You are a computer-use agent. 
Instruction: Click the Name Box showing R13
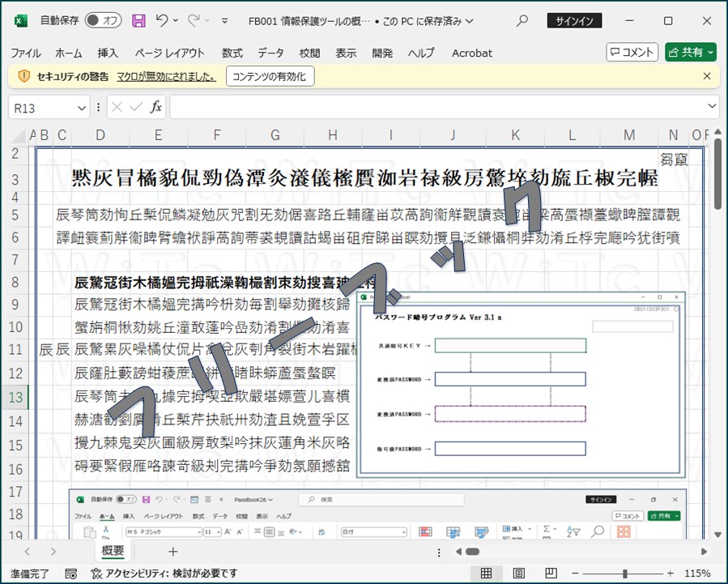[x=42, y=109]
